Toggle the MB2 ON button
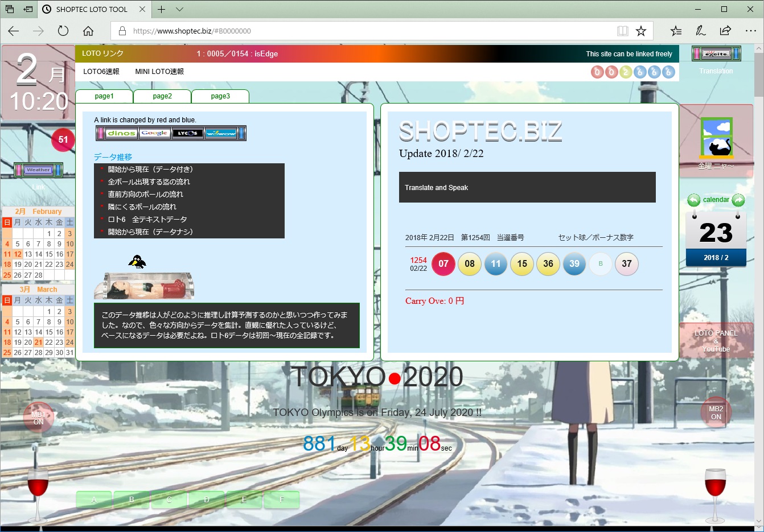The image size is (764, 532). tap(716, 413)
